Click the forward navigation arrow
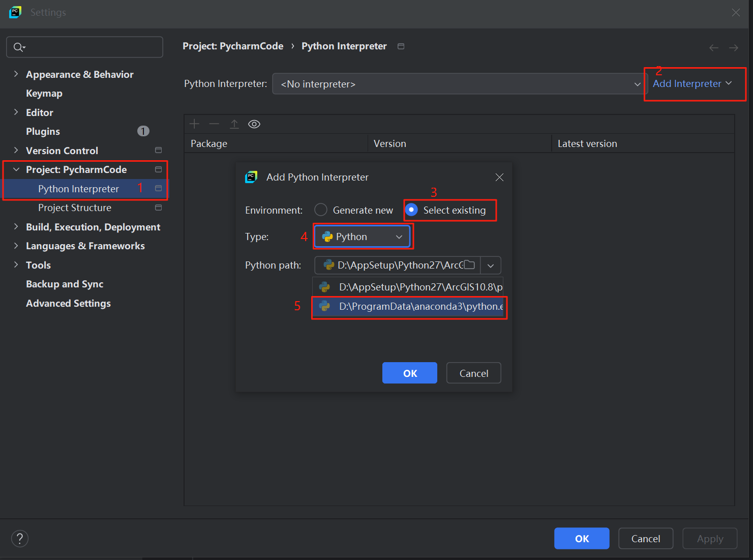The width and height of the screenshot is (753, 560). [734, 47]
